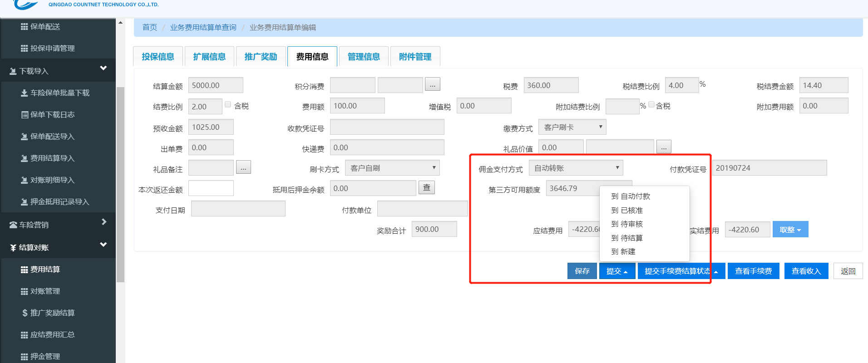The width and height of the screenshot is (868, 363).
Task: Focus the 付款凭证号 input field
Action: 769,168
